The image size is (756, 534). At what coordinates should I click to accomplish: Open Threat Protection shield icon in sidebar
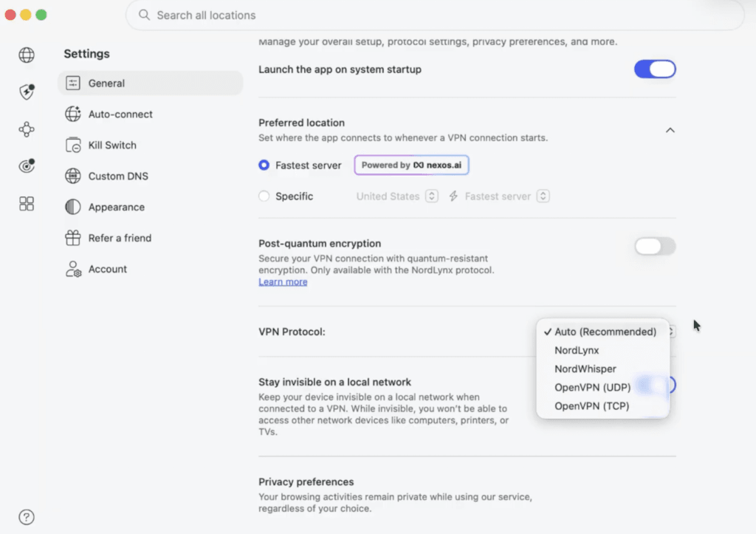click(x=27, y=92)
